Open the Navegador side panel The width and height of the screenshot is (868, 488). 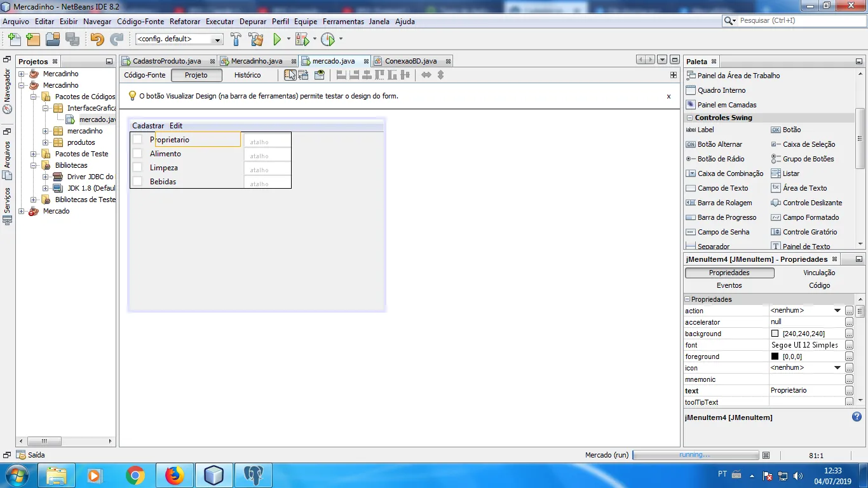coord(7,85)
